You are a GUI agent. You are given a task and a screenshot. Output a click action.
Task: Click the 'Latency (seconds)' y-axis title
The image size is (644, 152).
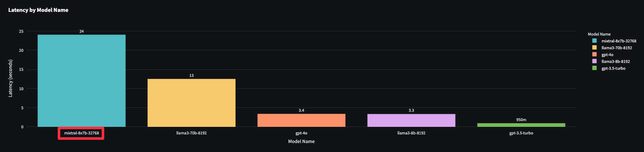pos(10,78)
